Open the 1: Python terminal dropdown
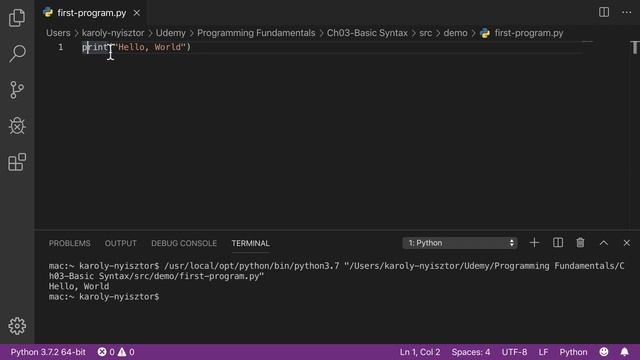Image resolution: width=640 pixels, height=360 pixels. coord(460,243)
